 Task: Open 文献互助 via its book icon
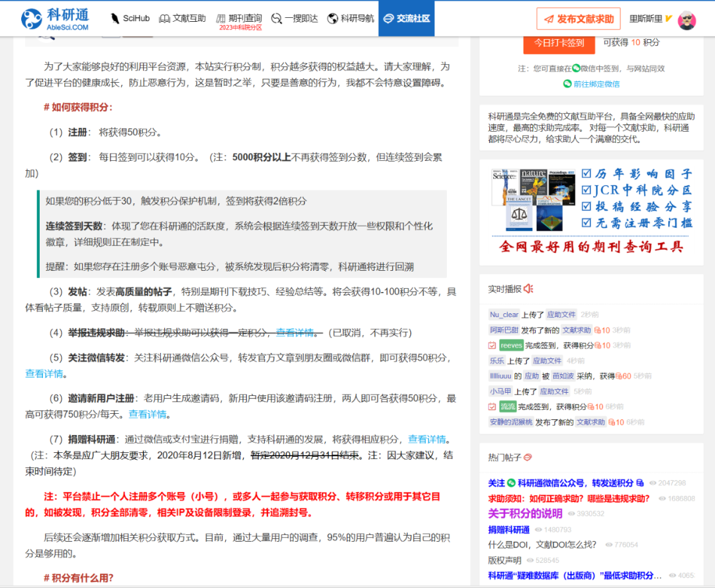click(x=164, y=19)
